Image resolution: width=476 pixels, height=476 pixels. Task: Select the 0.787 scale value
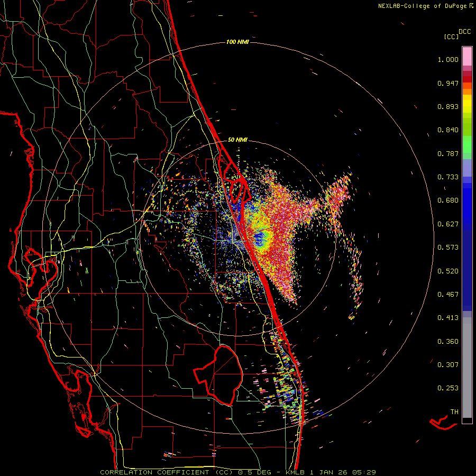coord(448,153)
